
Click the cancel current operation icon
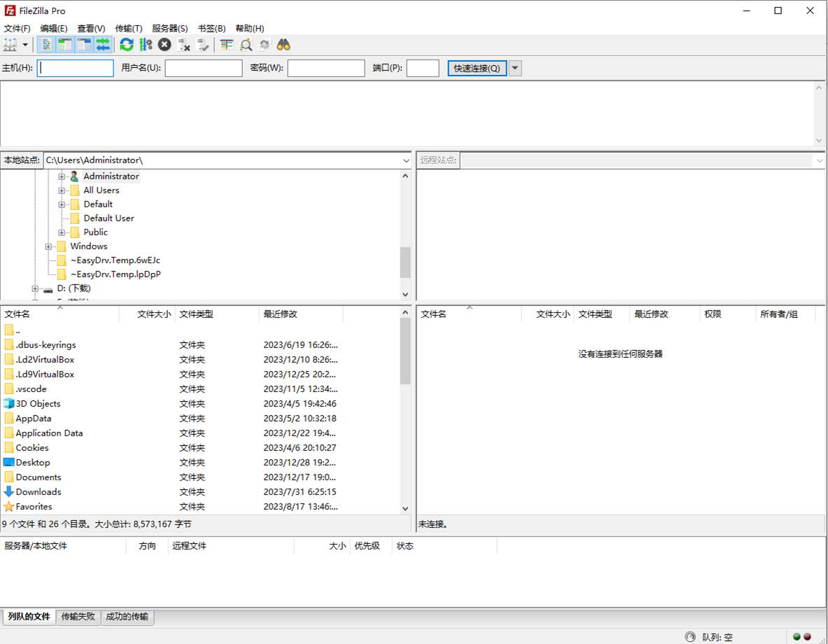[x=164, y=45]
